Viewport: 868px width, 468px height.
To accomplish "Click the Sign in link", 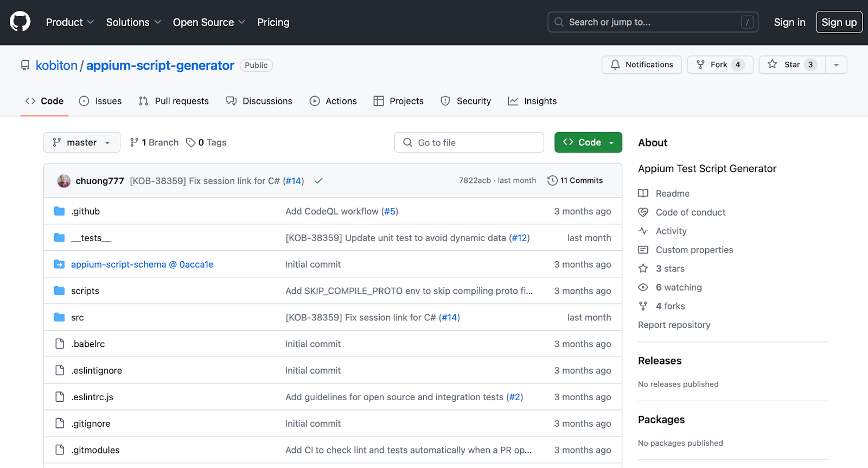I will coord(789,22).
